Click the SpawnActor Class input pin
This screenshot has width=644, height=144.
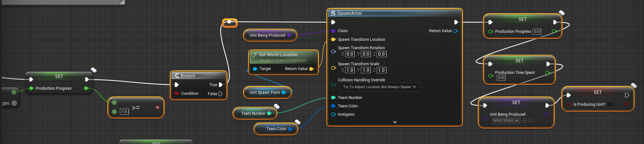(x=333, y=31)
